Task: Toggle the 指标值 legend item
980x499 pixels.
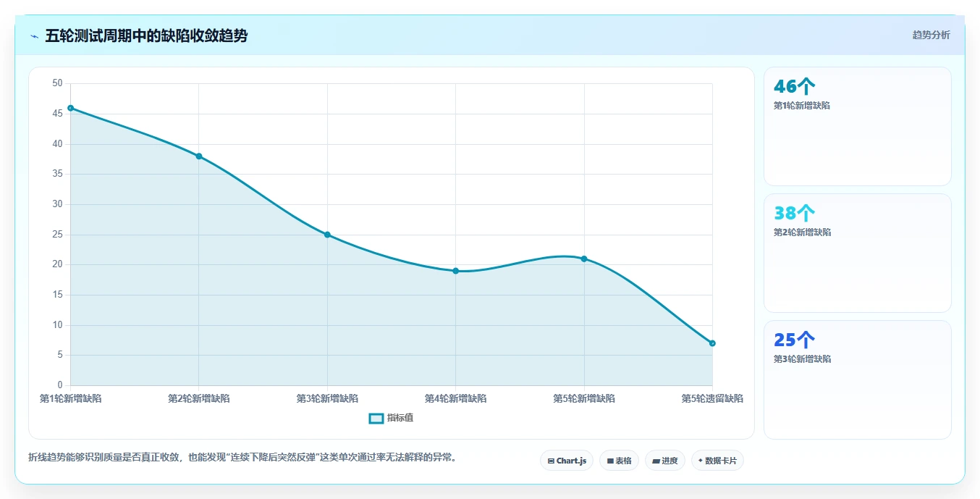Action: pos(391,418)
